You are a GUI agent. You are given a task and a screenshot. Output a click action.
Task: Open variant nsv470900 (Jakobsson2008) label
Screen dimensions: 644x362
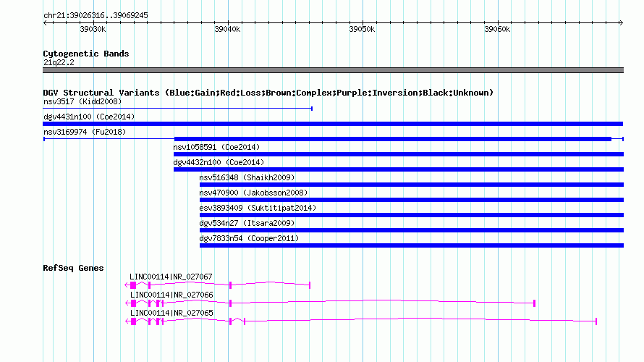[x=253, y=193]
